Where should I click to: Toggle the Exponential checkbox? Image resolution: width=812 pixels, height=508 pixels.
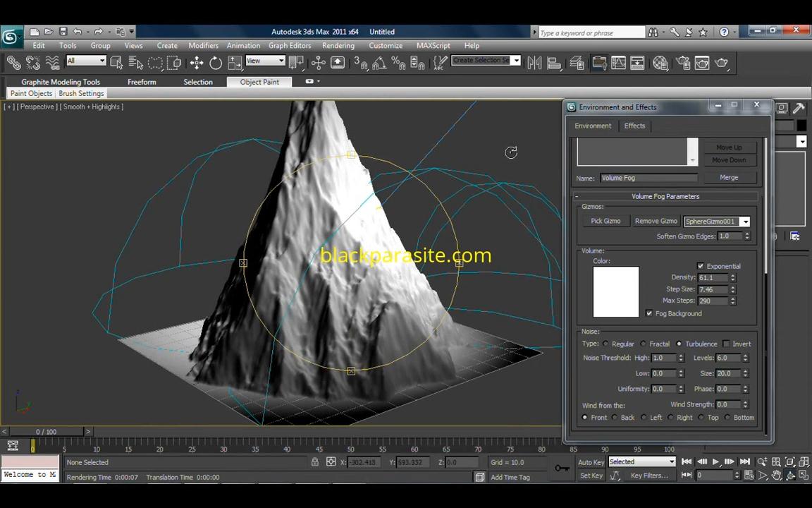701,266
